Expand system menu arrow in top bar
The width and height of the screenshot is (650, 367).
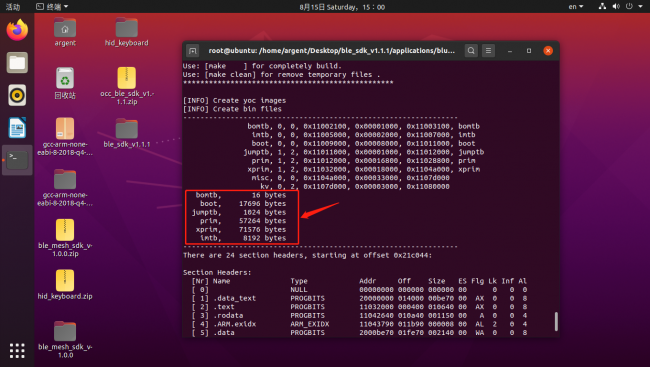pyautogui.click(x=640, y=7)
